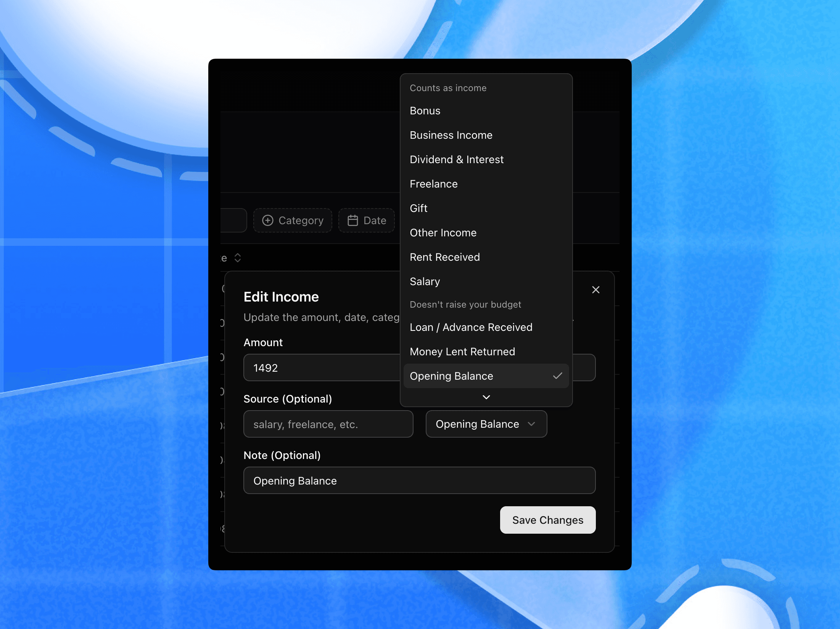Open the Category filter button
The image size is (840, 629).
tap(293, 220)
